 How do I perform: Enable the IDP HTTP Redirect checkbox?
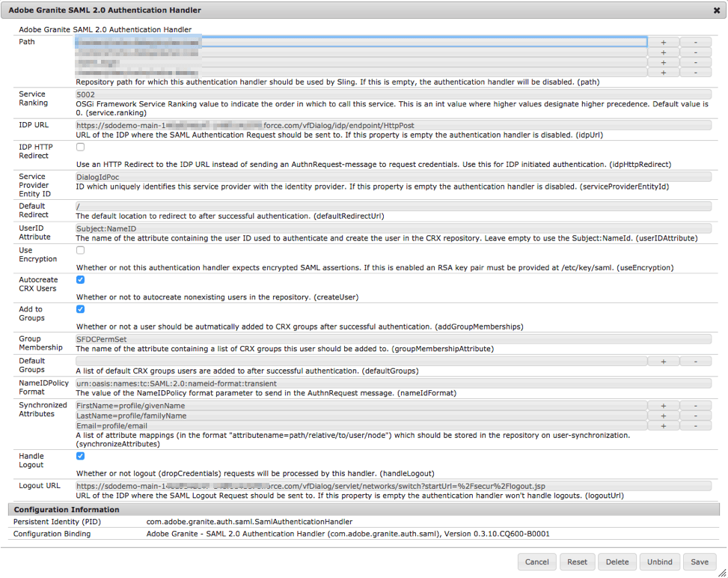click(x=79, y=146)
